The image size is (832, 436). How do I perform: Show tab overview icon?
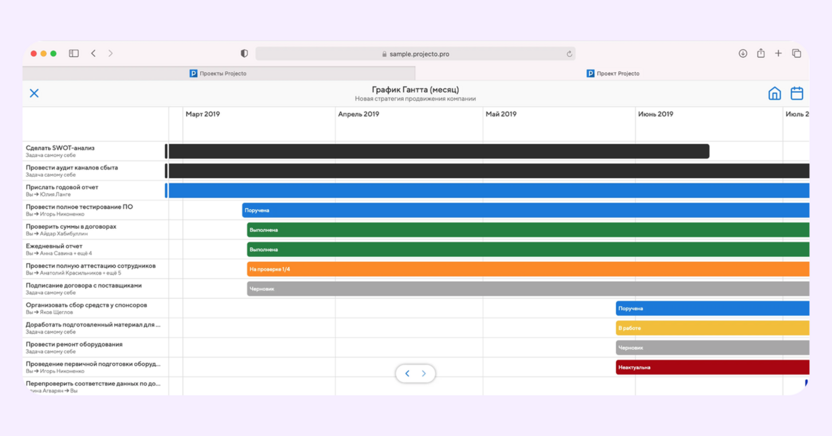click(x=796, y=53)
